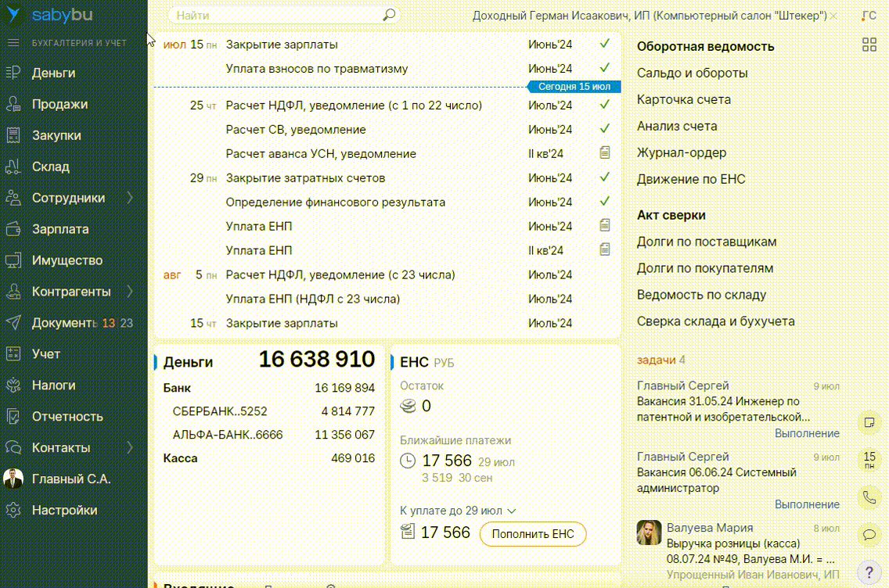Click the hamburger menu icon
Screen dimensions: 889x588
pyautogui.click(x=13, y=43)
